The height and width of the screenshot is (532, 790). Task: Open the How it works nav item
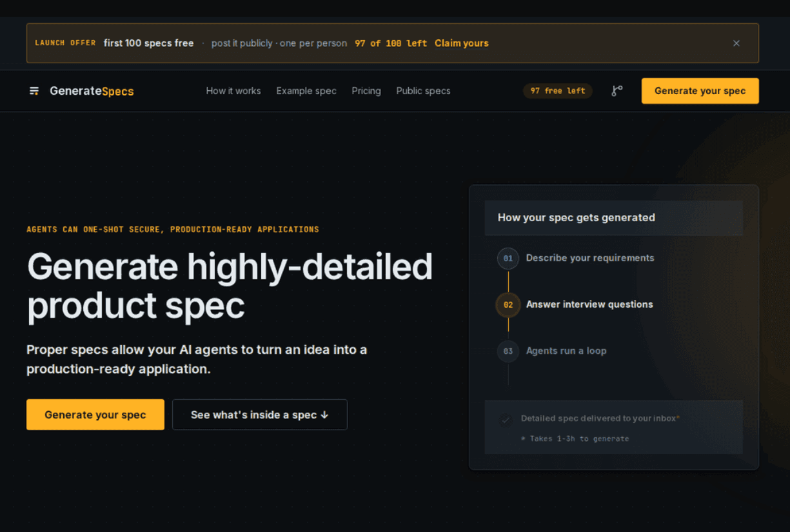[x=233, y=91]
